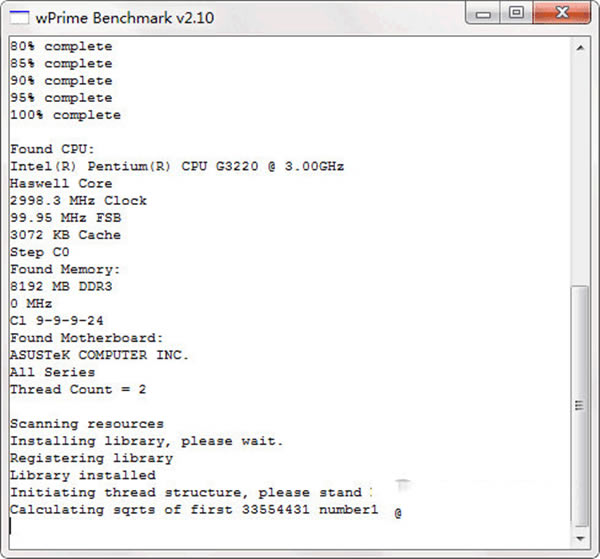Screen dimensions: 600x559
Task: Click the 'Thread Count = 2' line
Action: tap(78, 389)
